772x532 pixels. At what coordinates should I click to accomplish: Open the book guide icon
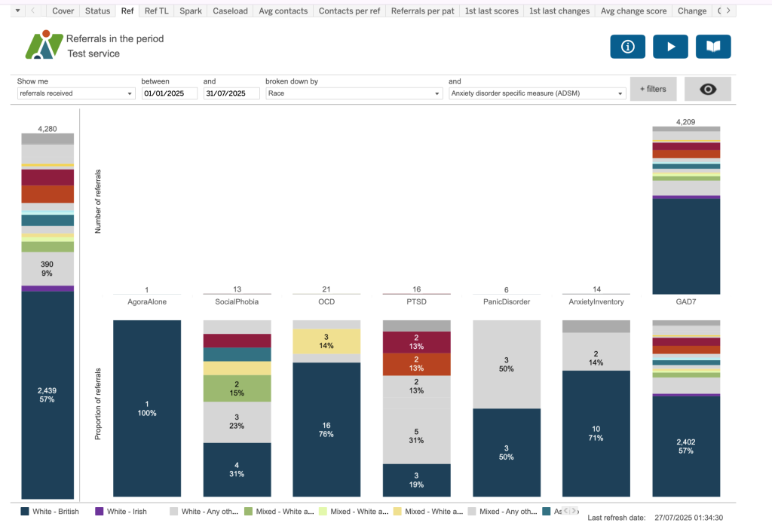click(x=712, y=47)
